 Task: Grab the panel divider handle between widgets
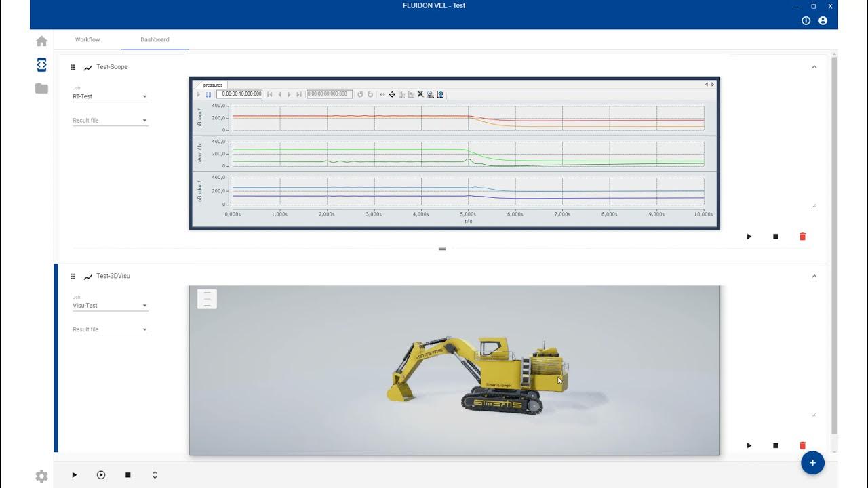(442, 249)
